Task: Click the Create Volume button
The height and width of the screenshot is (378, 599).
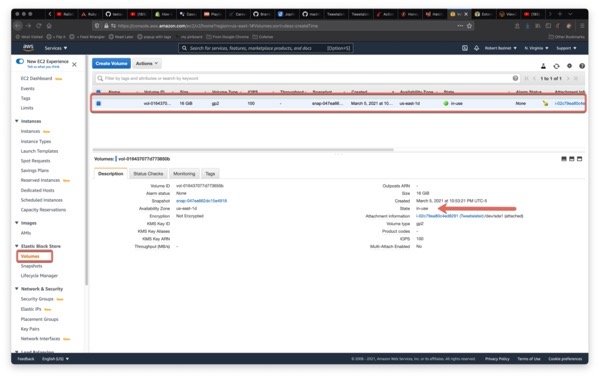Action: pyautogui.click(x=111, y=63)
